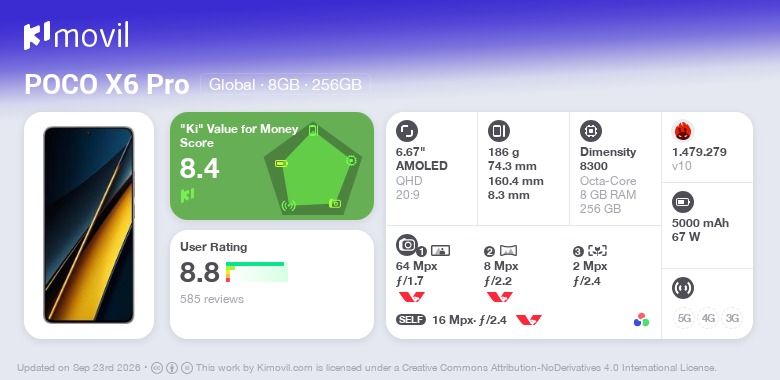Click the POCO X6 Pro title

pos(107,85)
